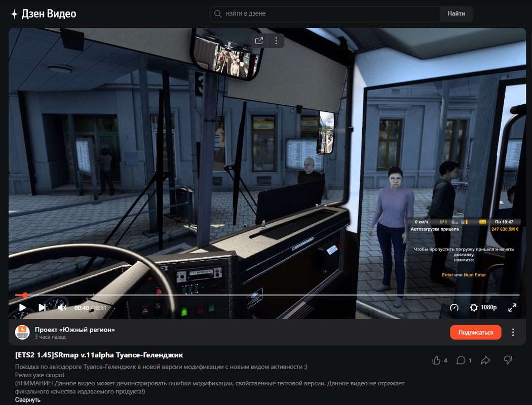
Task: Open the video overlay three-dot menu
Action: [276, 41]
